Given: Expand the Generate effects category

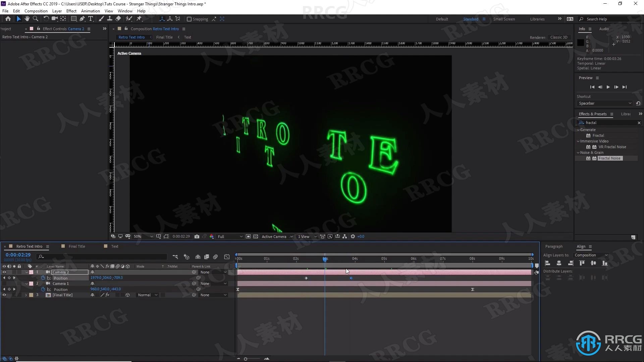Looking at the screenshot, I should click(x=579, y=129).
